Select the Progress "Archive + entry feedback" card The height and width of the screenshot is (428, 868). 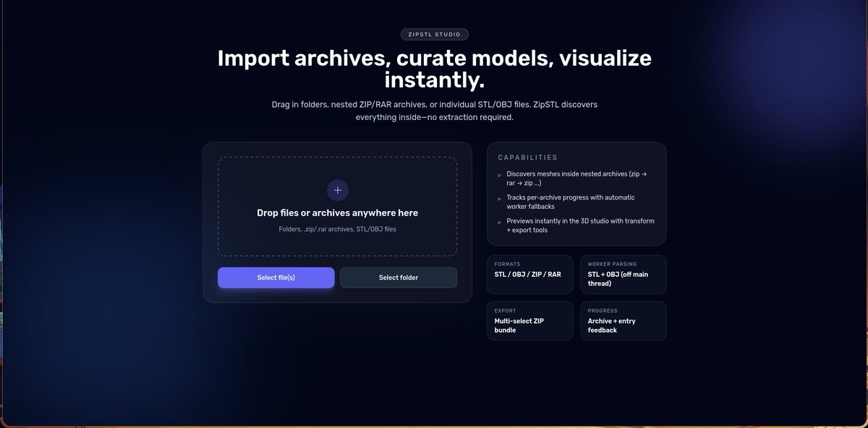coord(623,320)
